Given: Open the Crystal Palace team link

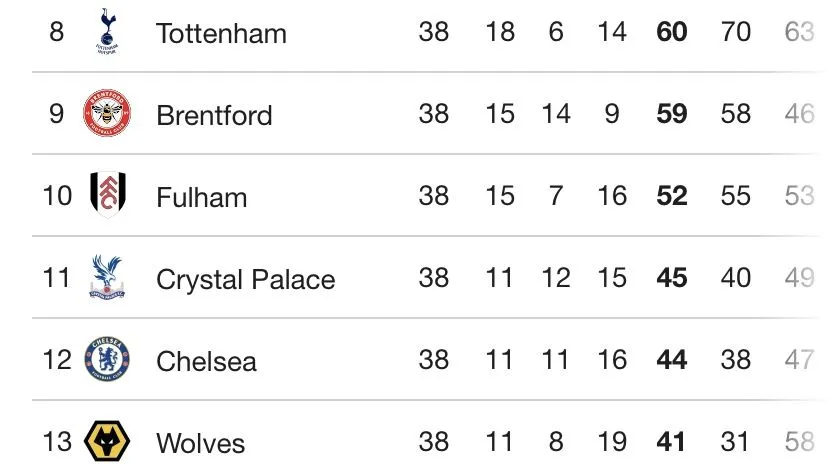Looking at the screenshot, I should click(245, 279).
